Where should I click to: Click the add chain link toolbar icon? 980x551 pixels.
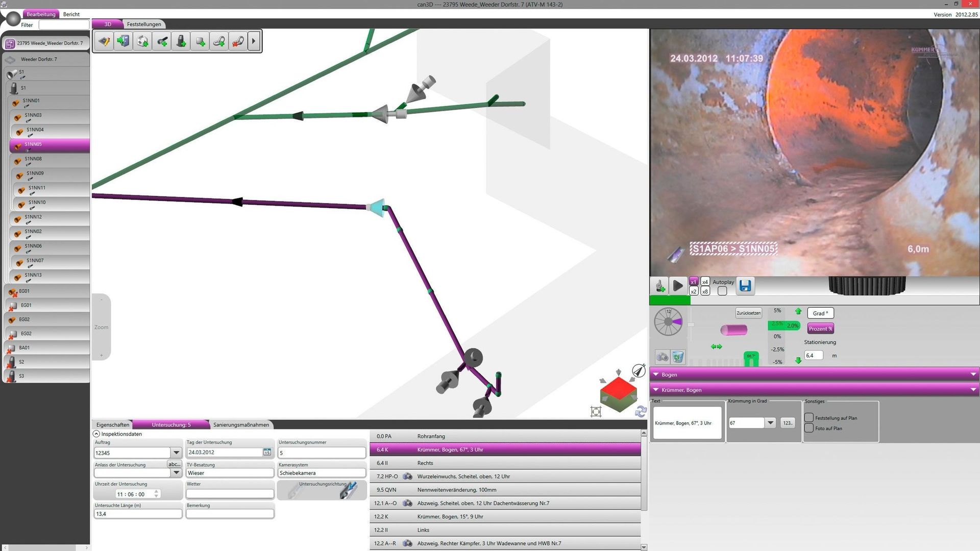(219, 41)
